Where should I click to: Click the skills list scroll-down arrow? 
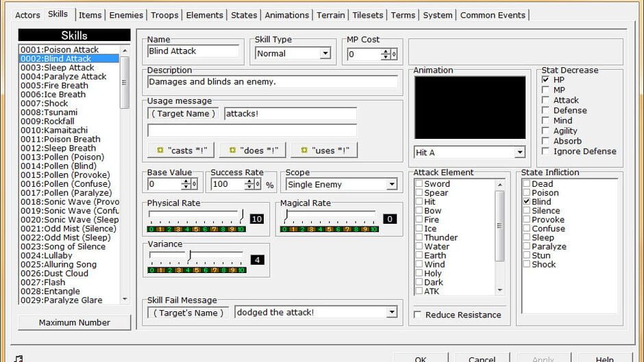(x=125, y=300)
